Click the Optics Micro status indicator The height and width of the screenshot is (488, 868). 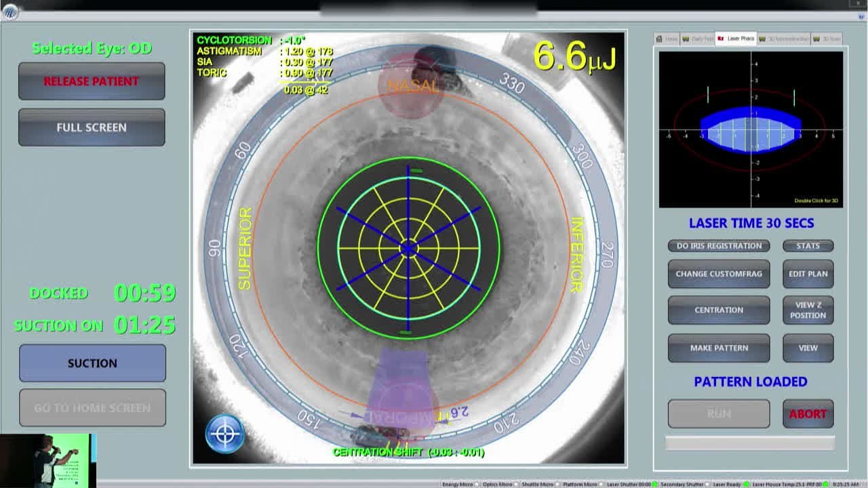[x=516, y=484]
